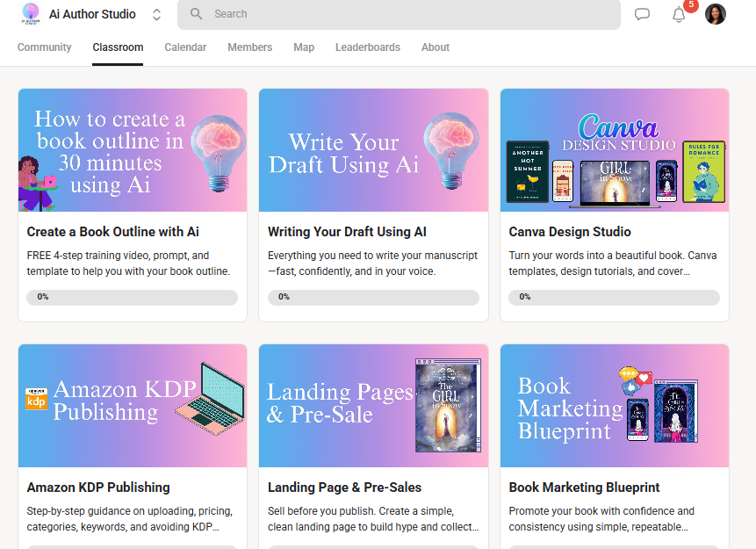The height and width of the screenshot is (549, 756).
Task: Click the Create a Book Outline progress bar
Action: click(133, 298)
